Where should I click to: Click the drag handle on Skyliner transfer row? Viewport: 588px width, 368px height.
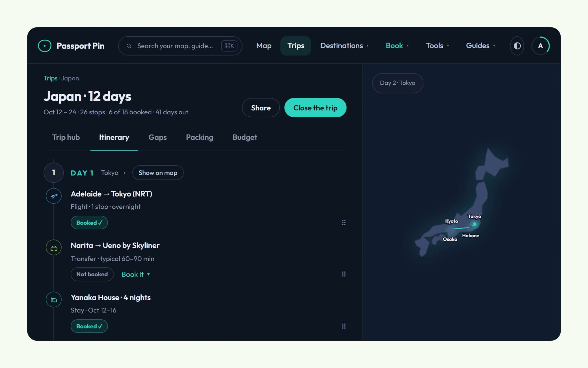tap(344, 274)
